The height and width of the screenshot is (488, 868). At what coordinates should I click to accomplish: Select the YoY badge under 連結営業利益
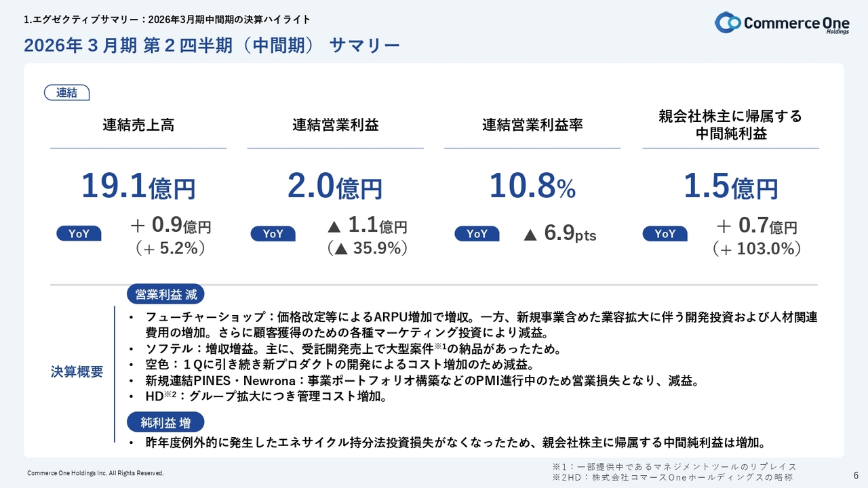pyautogui.click(x=273, y=234)
